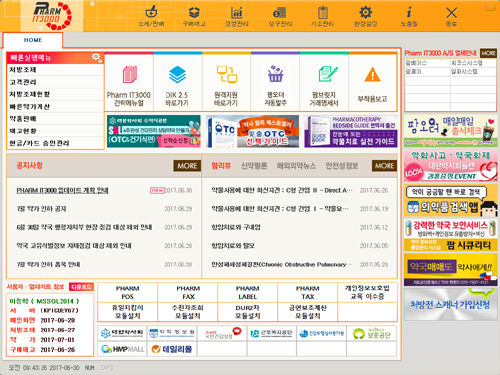The image size is (500, 375).
Task: Click 휴일지킴이 모듈설치 button
Action: tap(128, 312)
